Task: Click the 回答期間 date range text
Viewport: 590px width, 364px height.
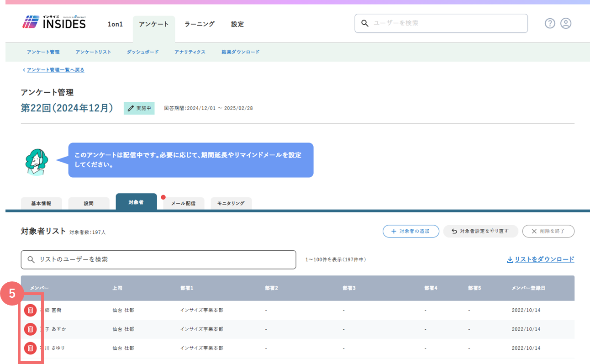Action: pyautogui.click(x=208, y=108)
